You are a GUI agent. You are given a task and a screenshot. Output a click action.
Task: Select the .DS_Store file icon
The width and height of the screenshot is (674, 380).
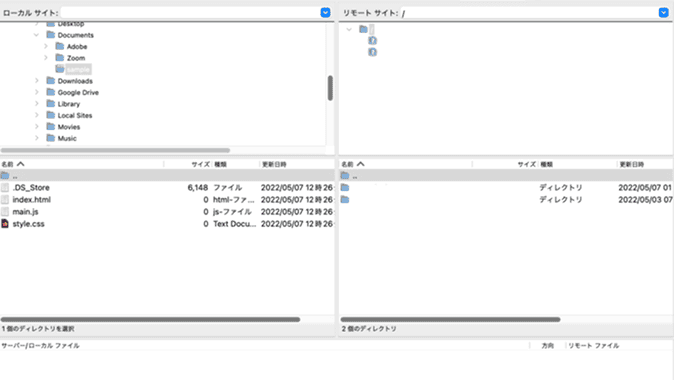(5, 187)
